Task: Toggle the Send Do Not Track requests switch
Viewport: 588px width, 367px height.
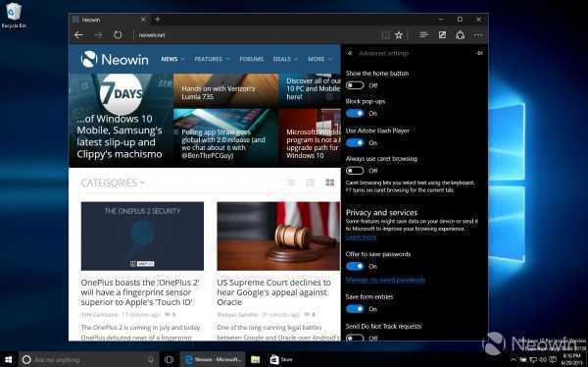Action: tap(355, 338)
